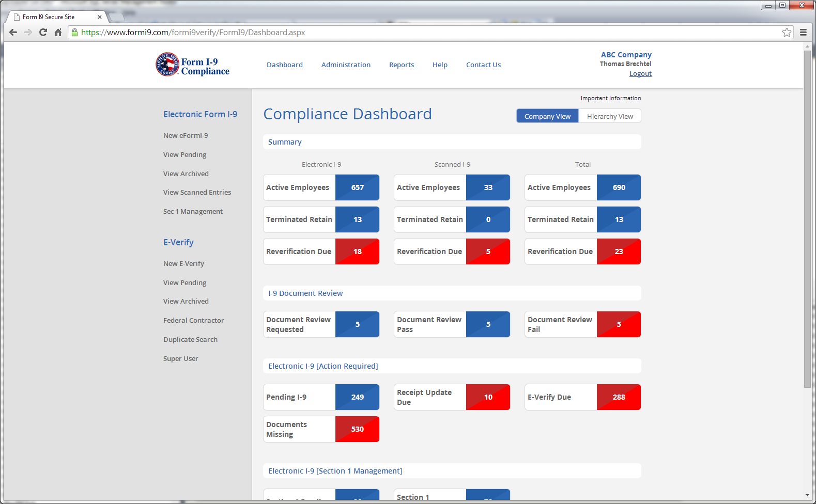Click Total Reverification Due 23 tile
The height and width of the screenshot is (504, 816).
(582, 251)
